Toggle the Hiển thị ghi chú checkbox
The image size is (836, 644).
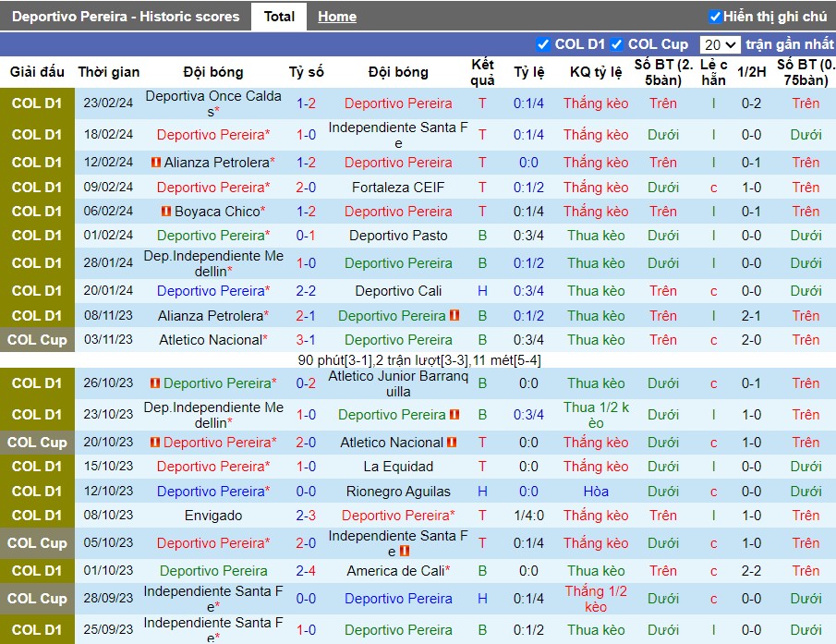(715, 17)
